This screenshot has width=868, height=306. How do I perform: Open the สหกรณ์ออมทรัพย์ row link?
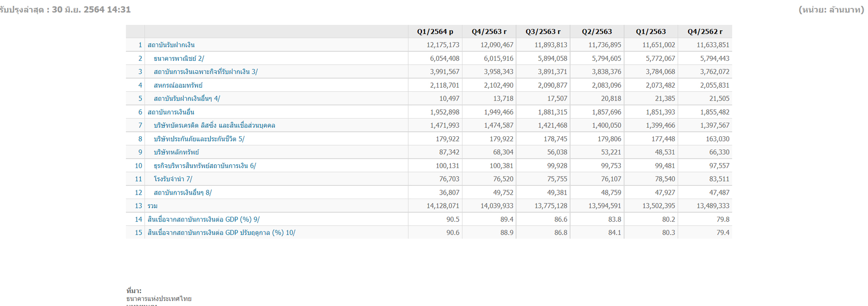[178, 85]
